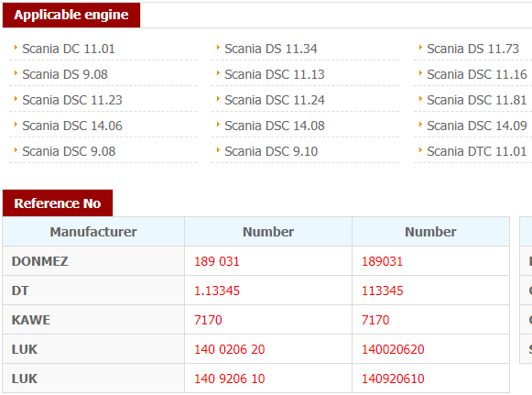Viewport: 532px width, 395px height.
Task: Select the Reference No tab header
Action: [x=58, y=203]
